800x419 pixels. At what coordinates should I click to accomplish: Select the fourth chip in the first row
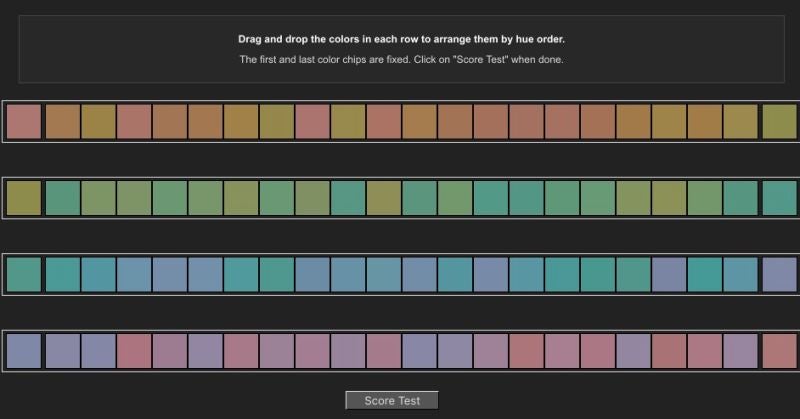(x=134, y=121)
